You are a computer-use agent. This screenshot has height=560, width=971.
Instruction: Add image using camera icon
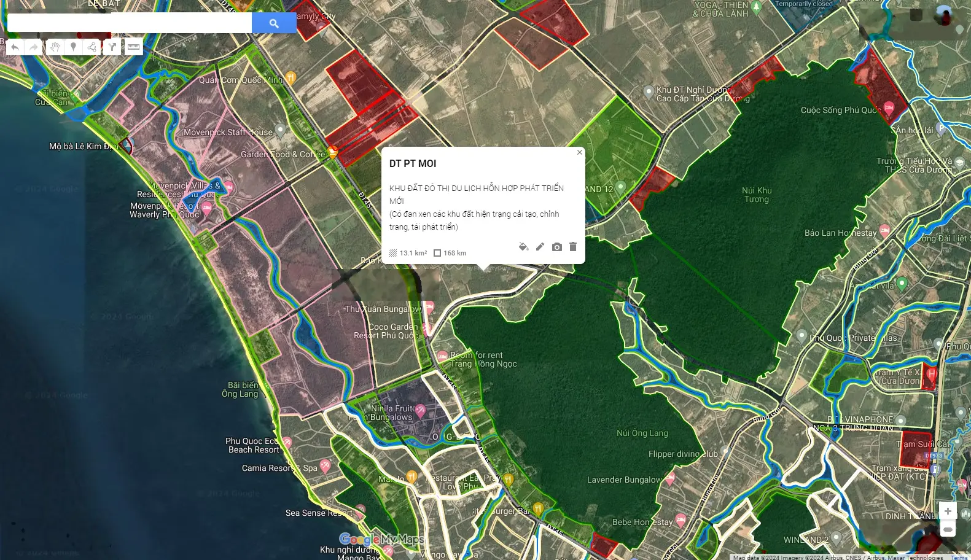[x=556, y=247]
